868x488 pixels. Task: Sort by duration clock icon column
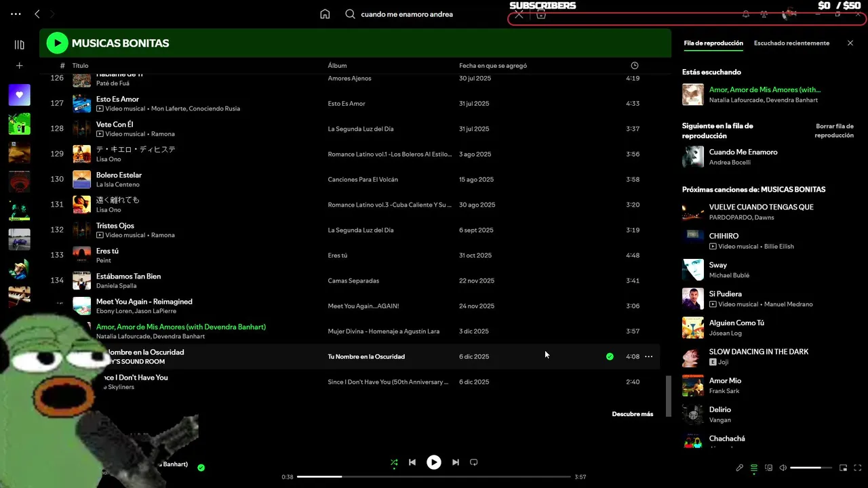click(x=635, y=66)
